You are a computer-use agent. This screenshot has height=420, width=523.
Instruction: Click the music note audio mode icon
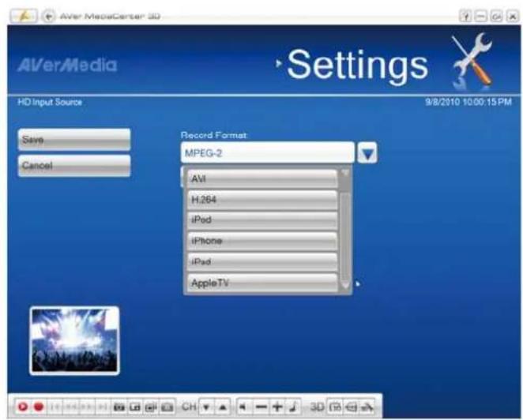point(293,407)
